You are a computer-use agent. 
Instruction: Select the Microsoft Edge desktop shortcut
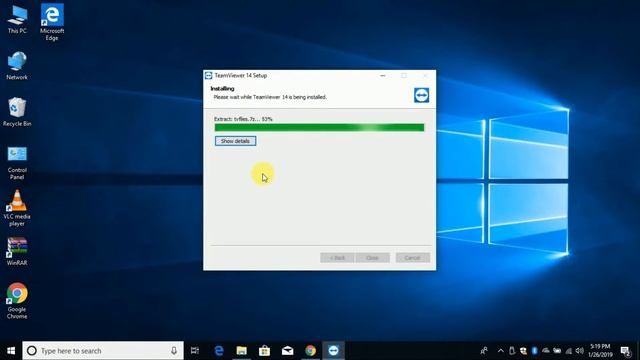pyautogui.click(x=52, y=22)
